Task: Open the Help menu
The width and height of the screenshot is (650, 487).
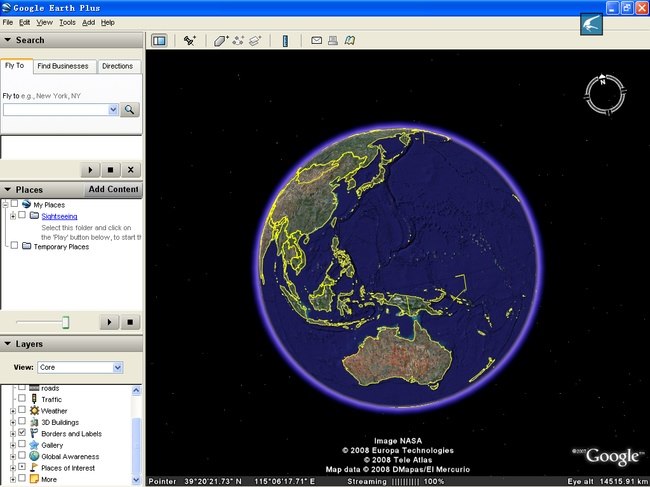Action: [x=108, y=22]
